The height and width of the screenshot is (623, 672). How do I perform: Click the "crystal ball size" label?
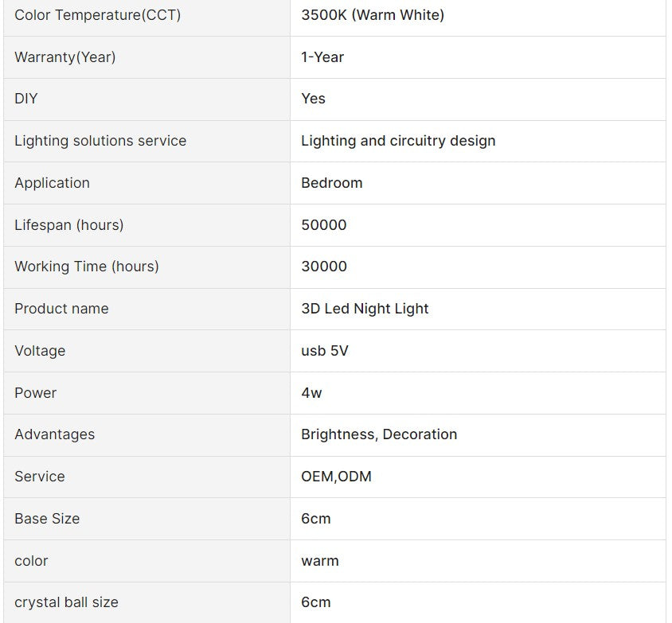pos(66,602)
